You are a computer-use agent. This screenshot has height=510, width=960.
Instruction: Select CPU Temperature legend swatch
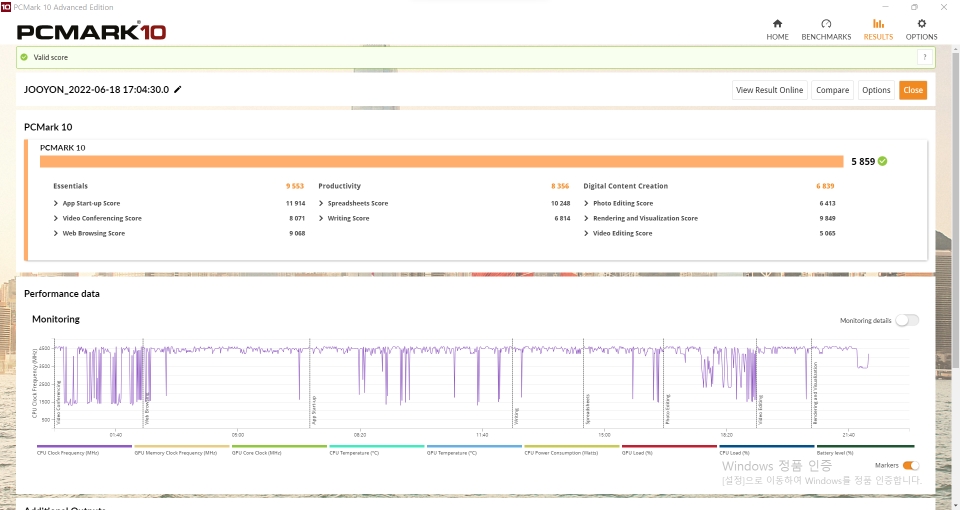(377, 446)
